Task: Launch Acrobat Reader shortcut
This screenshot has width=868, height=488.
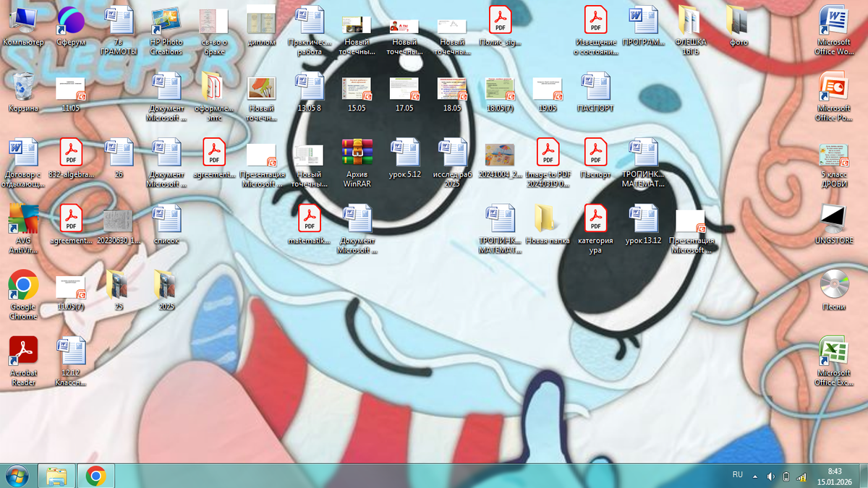Action: [x=23, y=361]
